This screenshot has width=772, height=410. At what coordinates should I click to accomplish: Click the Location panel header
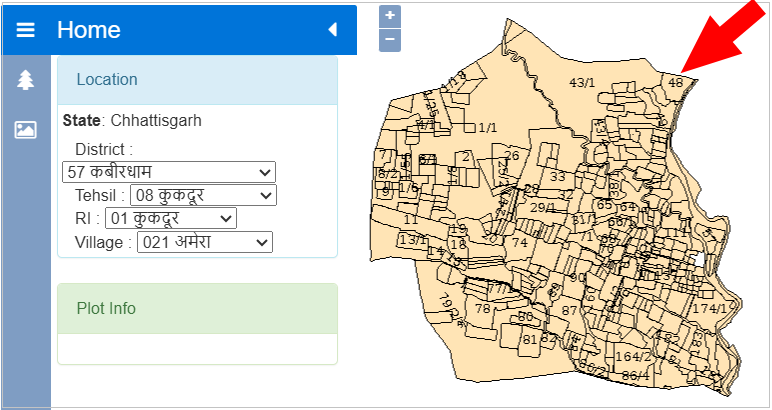pos(197,80)
